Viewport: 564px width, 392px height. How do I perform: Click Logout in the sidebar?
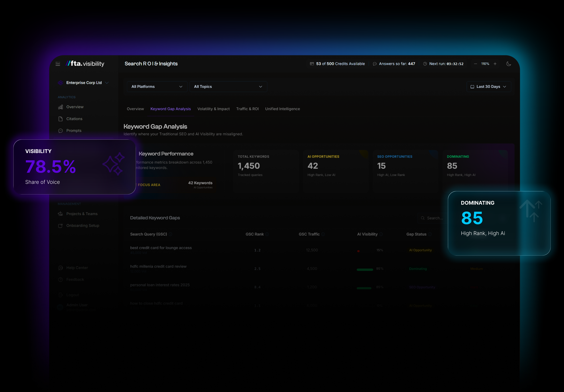click(72, 295)
